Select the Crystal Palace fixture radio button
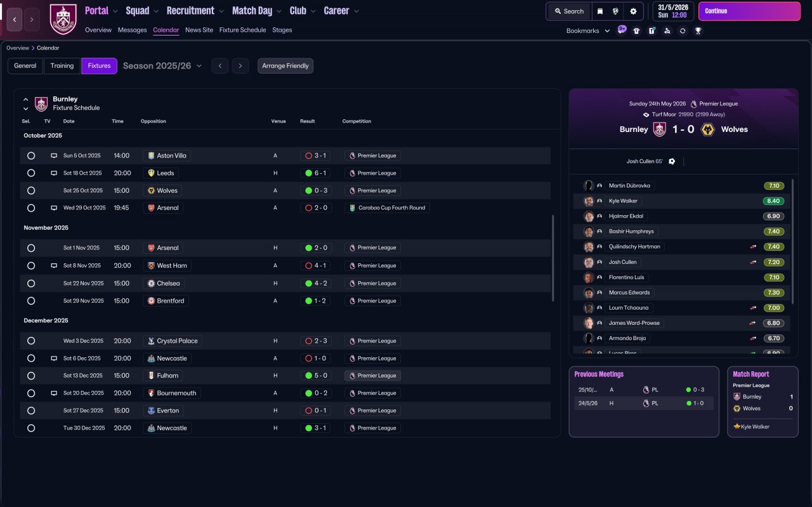Viewport: 812px width, 507px height. pos(31,341)
